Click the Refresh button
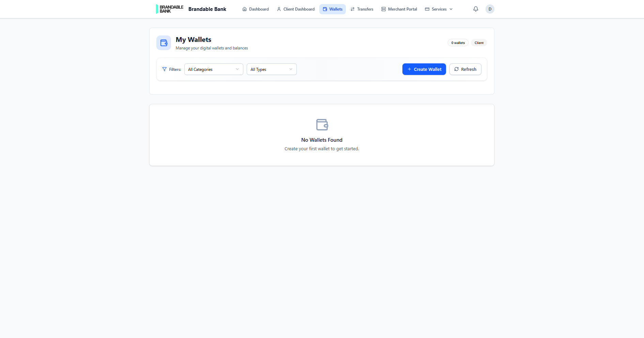The height and width of the screenshot is (338, 644). click(x=465, y=69)
